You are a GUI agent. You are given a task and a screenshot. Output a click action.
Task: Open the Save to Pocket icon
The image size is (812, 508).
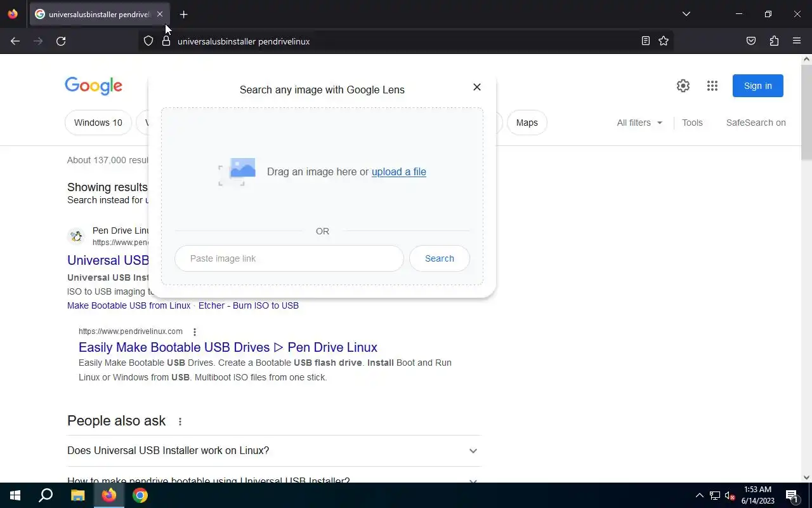pos(751,41)
